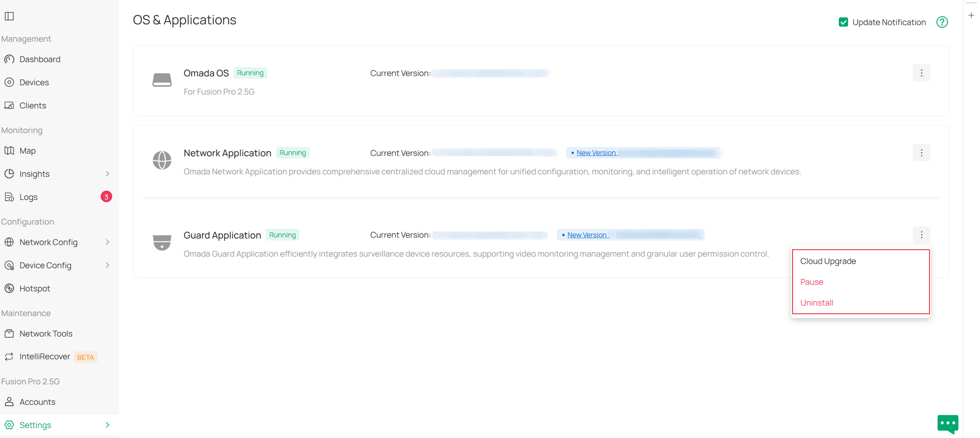This screenshot has height=438, width=980.
Task: Click the green help question mark icon
Action: (942, 22)
